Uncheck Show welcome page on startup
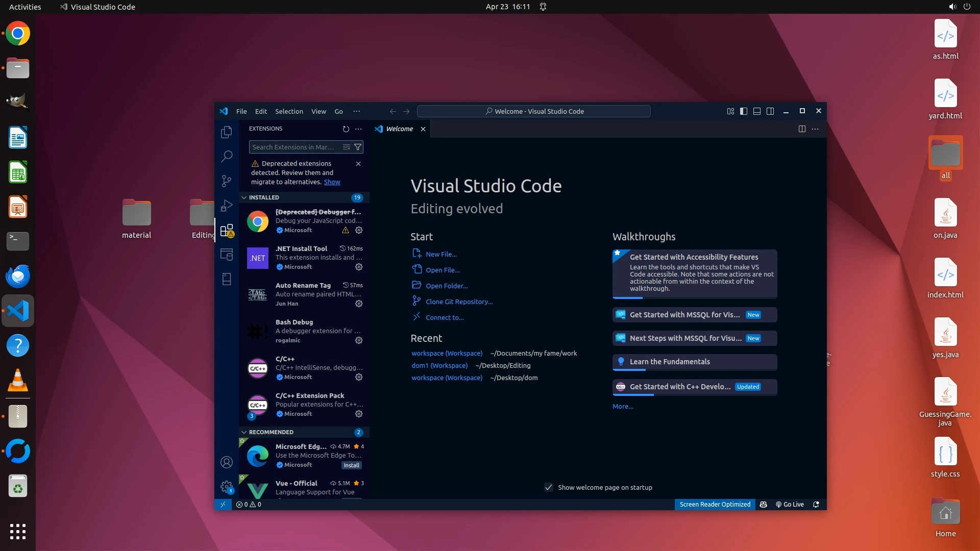This screenshot has height=551, width=980. coord(549,488)
